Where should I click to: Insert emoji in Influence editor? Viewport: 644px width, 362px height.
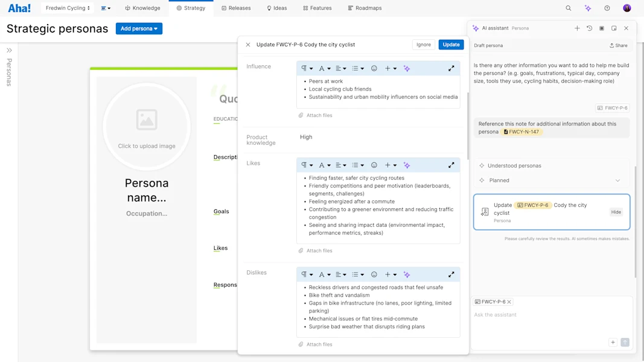click(374, 69)
